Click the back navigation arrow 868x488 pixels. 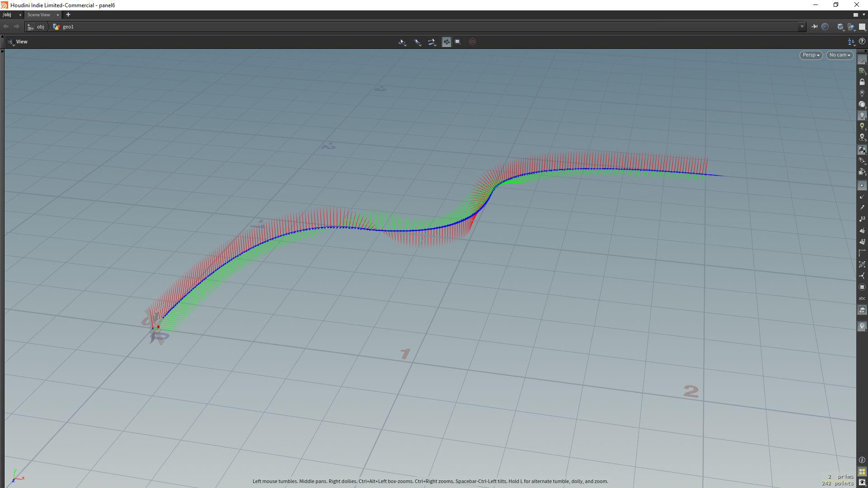(x=6, y=27)
